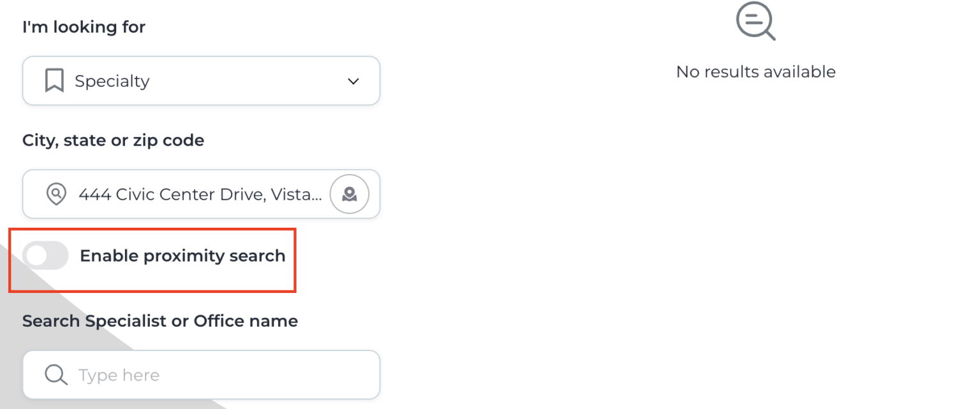The height and width of the screenshot is (409, 980).
Task: Click the Type here specialist search input
Action: (x=191, y=375)
